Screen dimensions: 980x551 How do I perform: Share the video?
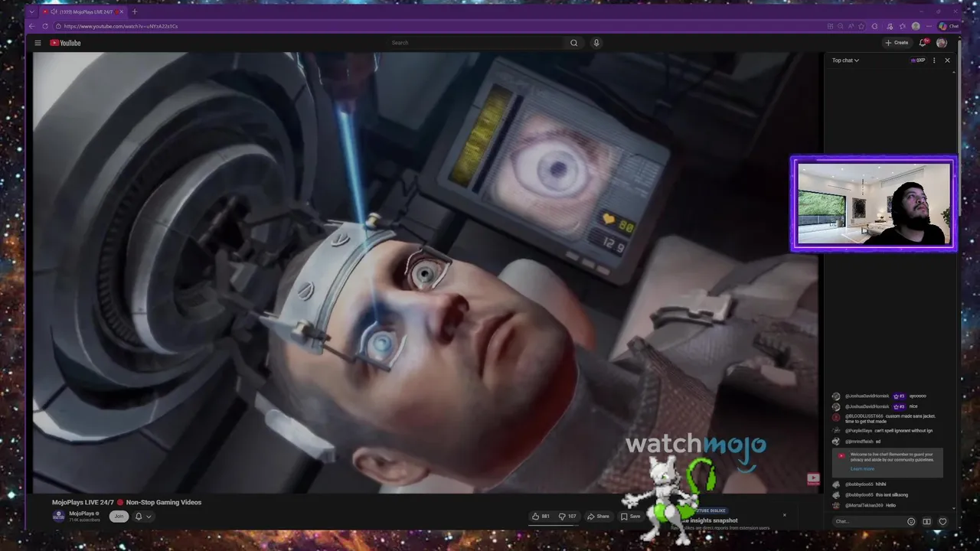click(x=598, y=517)
